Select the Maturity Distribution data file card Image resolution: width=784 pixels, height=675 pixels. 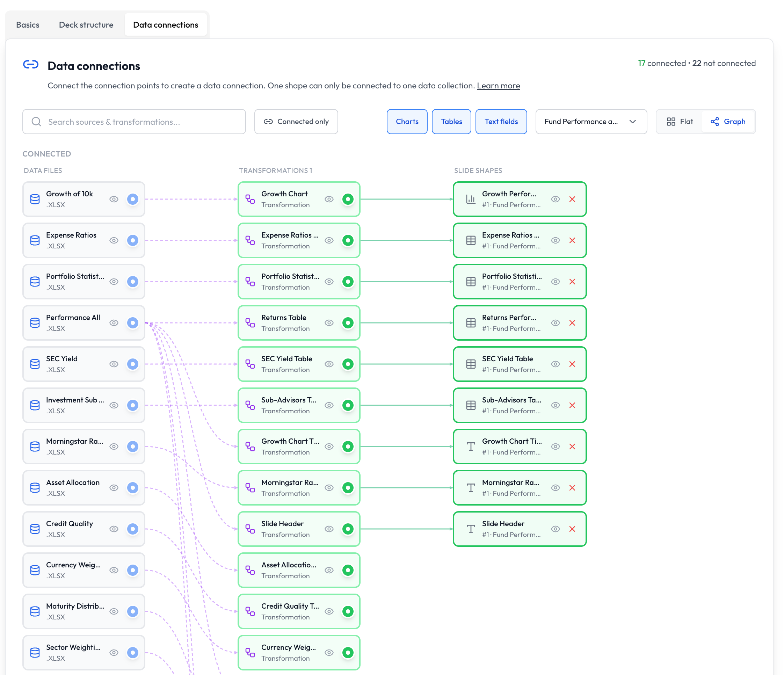click(84, 611)
